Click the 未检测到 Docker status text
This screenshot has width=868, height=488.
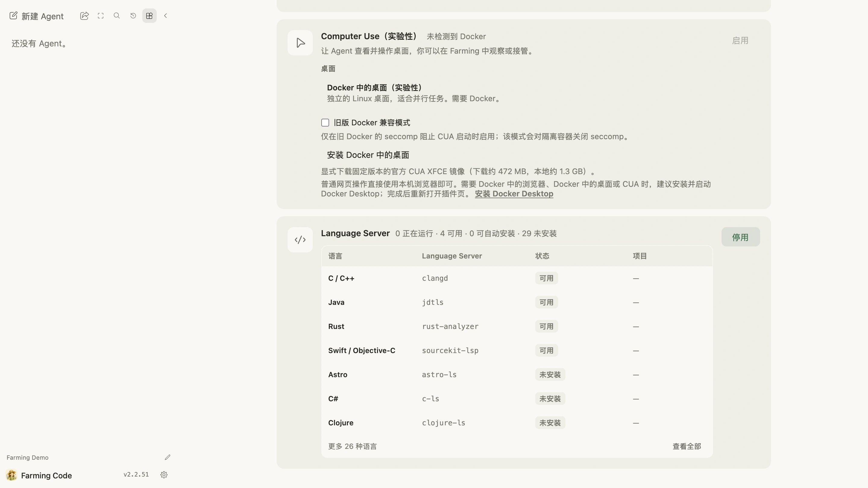(x=456, y=36)
